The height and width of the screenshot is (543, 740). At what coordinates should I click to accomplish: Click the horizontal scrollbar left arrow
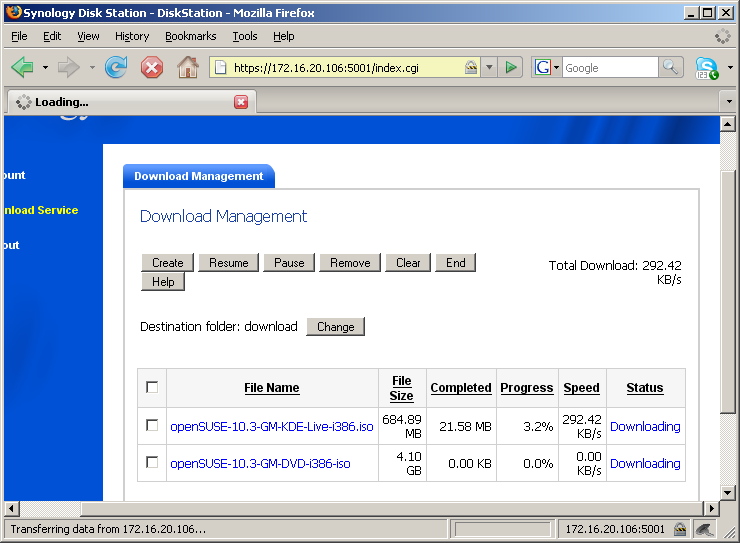point(11,509)
